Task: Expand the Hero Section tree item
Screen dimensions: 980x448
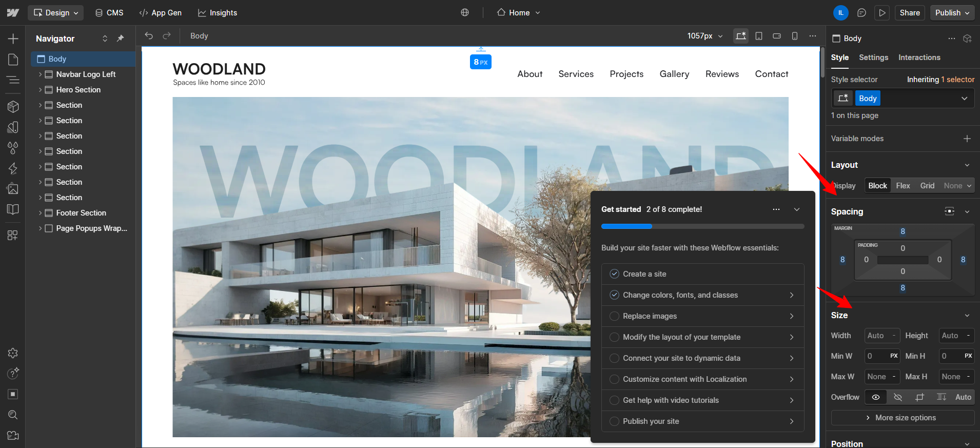Action: [41, 90]
